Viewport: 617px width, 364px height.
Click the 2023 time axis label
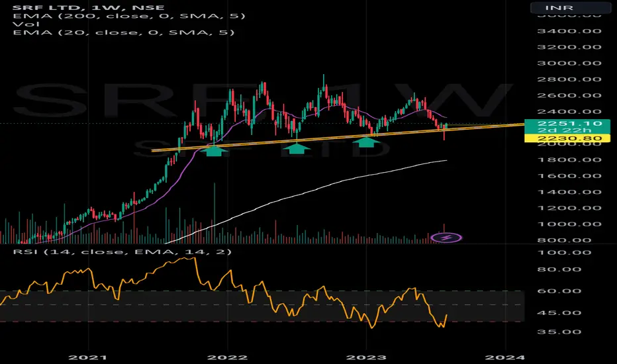[366, 357]
